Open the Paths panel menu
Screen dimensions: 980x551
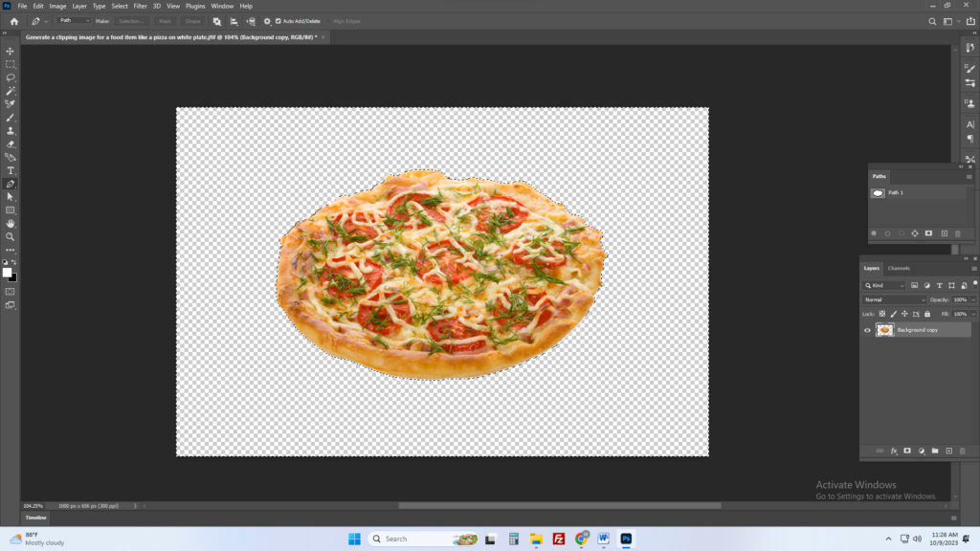pos(969,177)
